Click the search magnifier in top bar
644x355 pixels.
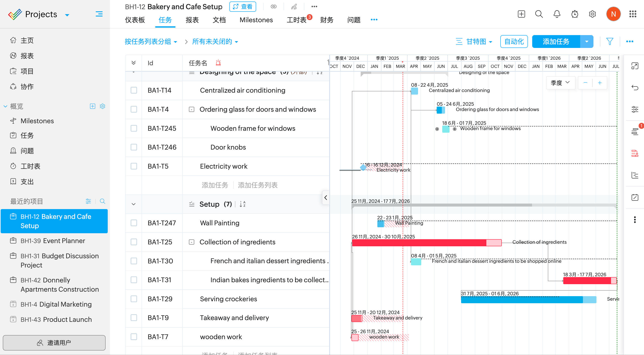pos(539,14)
